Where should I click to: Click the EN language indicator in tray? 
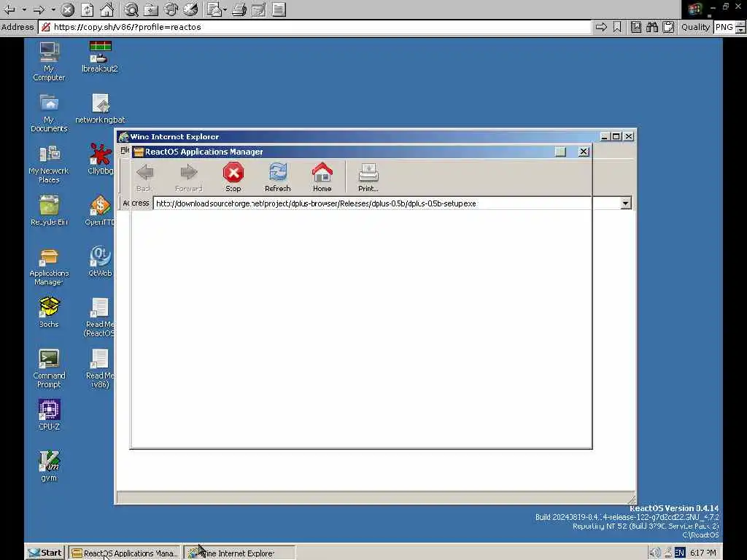coord(679,553)
